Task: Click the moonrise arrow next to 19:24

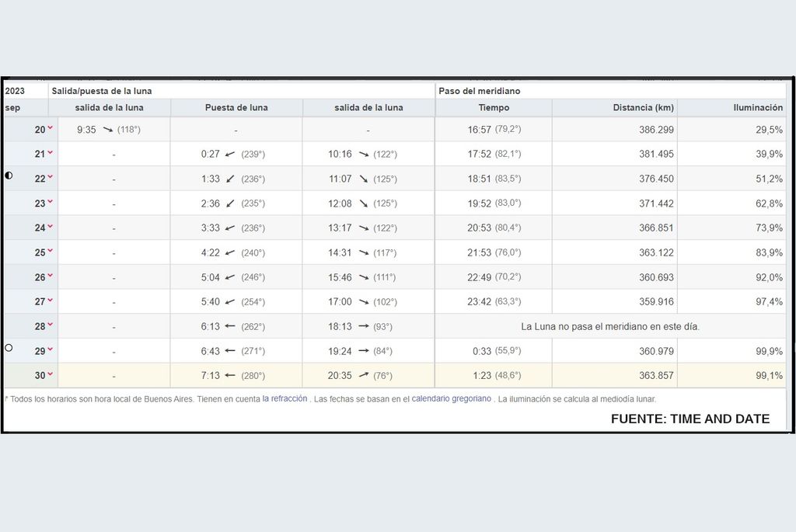Action: point(363,351)
